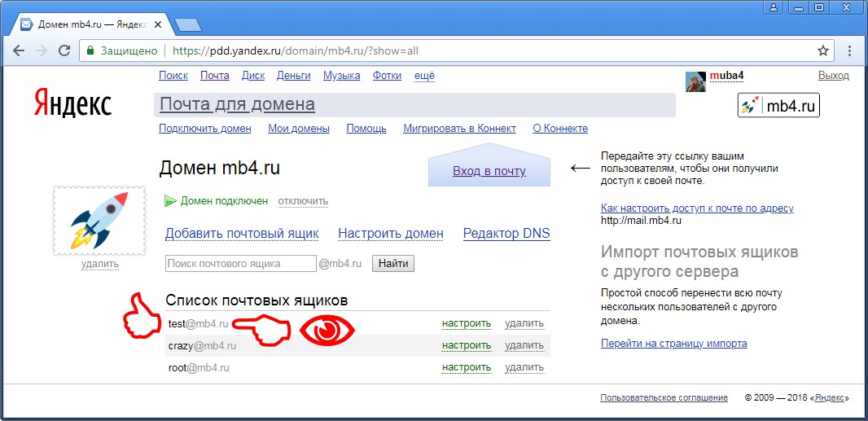Open Музыка link in top bar
The width and height of the screenshot is (868, 421).
coord(341,76)
